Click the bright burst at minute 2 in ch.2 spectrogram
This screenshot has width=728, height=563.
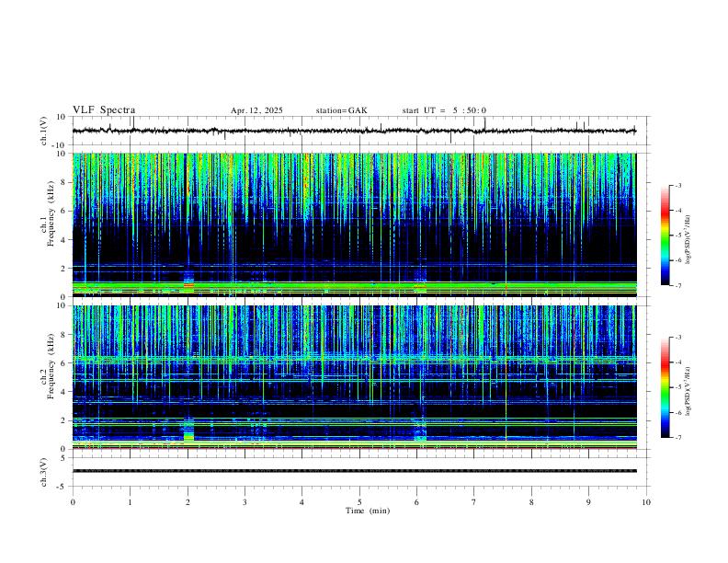pyautogui.click(x=189, y=431)
